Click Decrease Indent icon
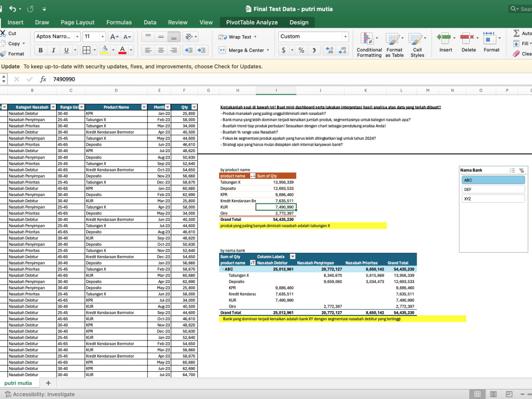 (189, 50)
